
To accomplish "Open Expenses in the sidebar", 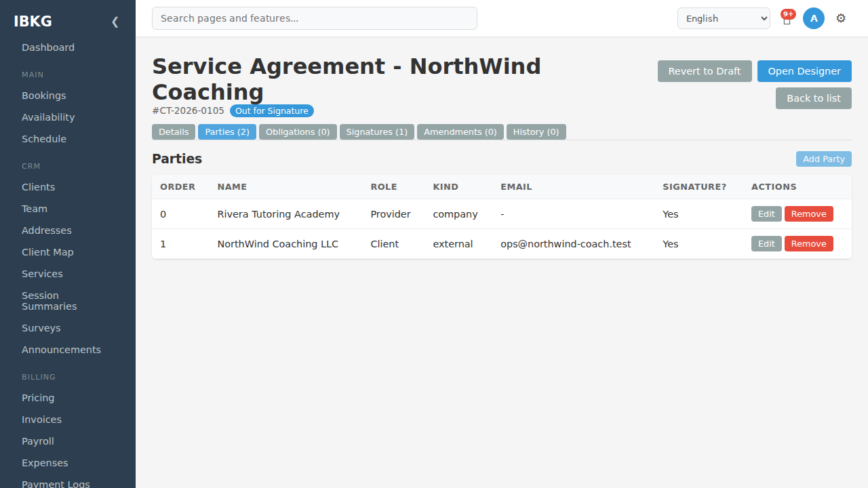I will 45,463.
